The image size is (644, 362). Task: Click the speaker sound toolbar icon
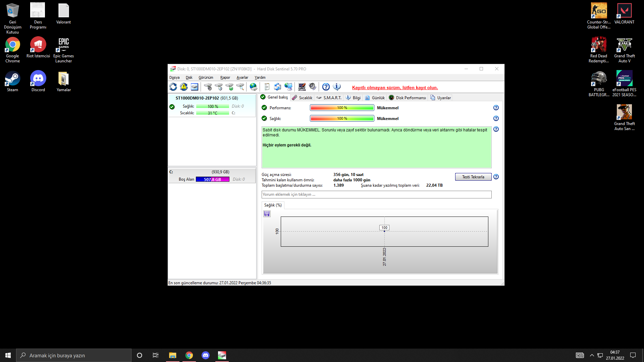[313, 87]
